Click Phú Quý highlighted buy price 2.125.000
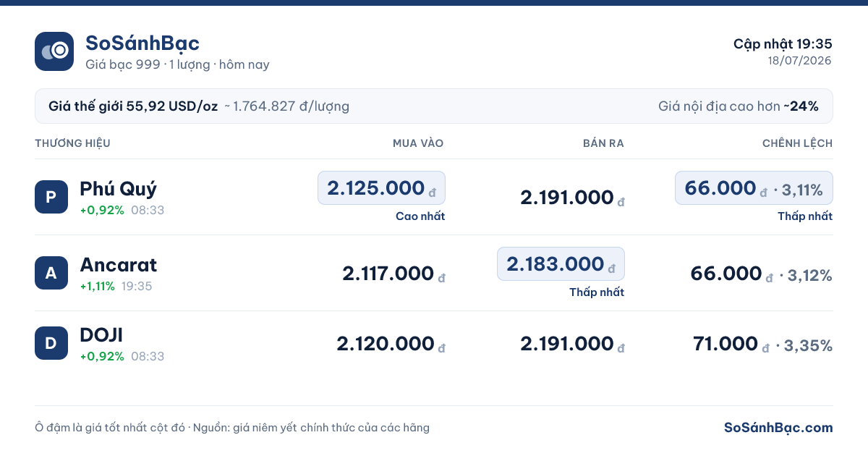868x456 pixels. click(381, 188)
